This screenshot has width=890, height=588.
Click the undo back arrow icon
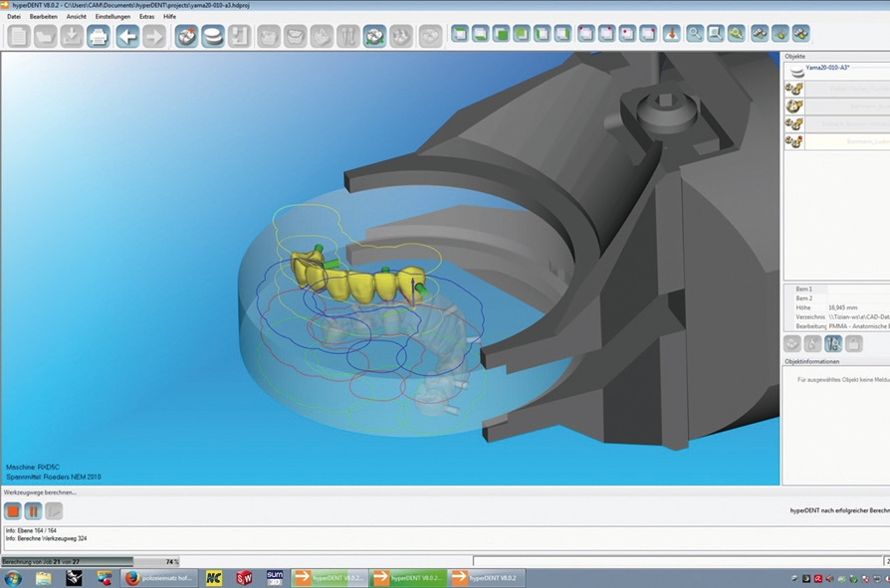point(127,37)
